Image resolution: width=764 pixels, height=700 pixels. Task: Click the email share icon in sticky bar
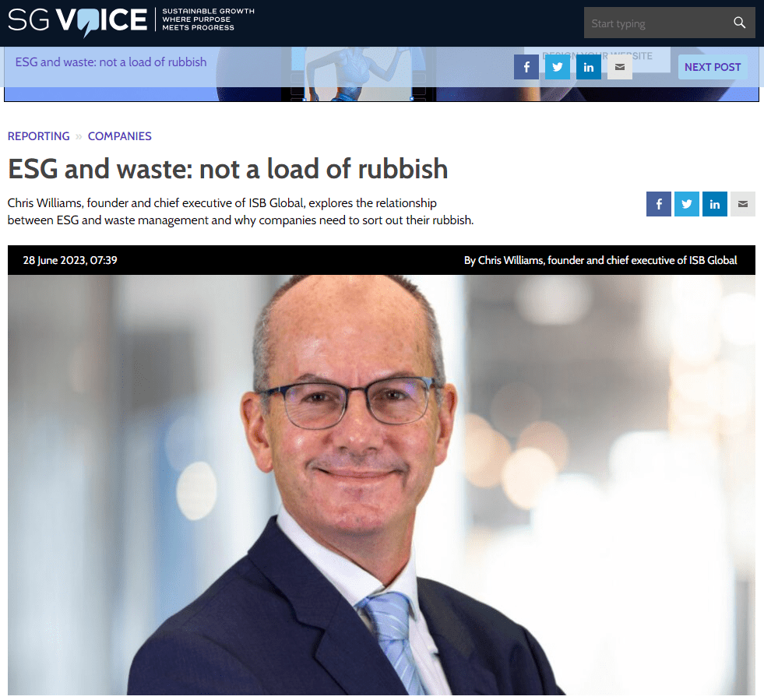620,67
